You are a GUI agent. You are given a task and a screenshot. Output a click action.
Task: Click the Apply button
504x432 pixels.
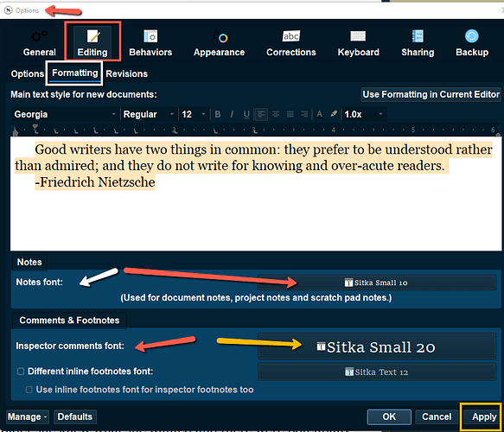pyautogui.click(x=484, y=417)
